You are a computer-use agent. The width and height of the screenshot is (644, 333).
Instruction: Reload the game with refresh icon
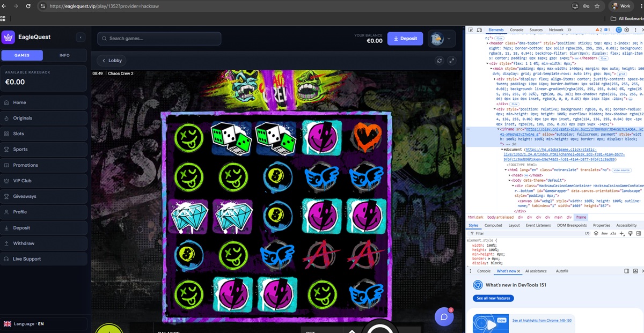[x=440, y=61]
